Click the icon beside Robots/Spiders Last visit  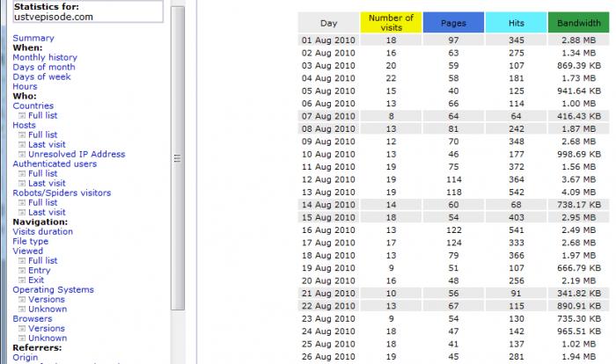tap(22, 213)
